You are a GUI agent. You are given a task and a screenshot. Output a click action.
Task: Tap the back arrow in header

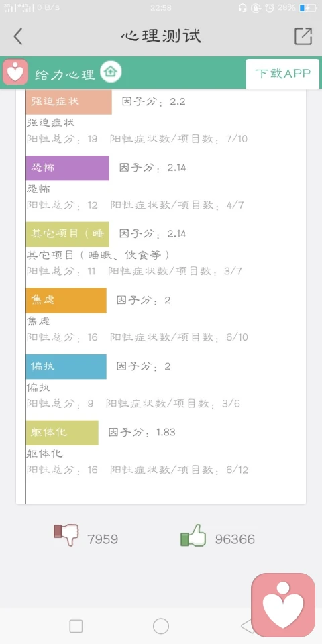point(17,36)
